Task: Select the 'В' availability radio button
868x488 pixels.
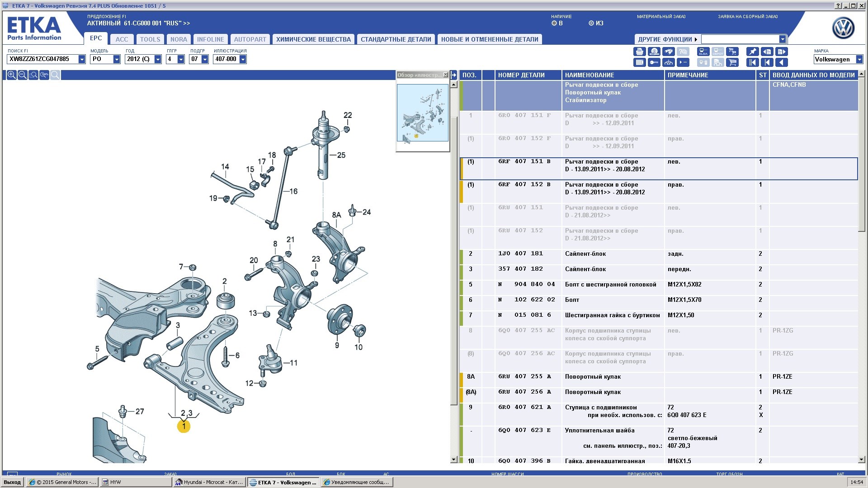Action: tap(554, 23)
